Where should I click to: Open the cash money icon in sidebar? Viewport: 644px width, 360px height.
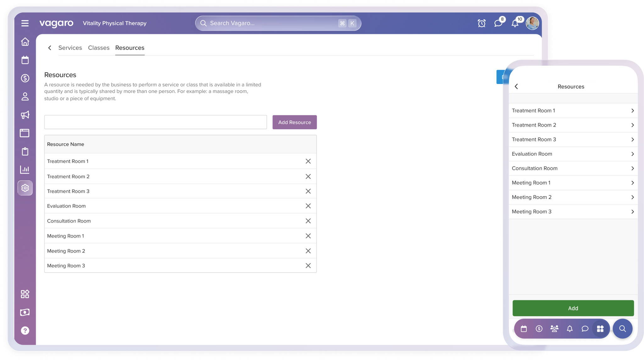pos(25,312)
